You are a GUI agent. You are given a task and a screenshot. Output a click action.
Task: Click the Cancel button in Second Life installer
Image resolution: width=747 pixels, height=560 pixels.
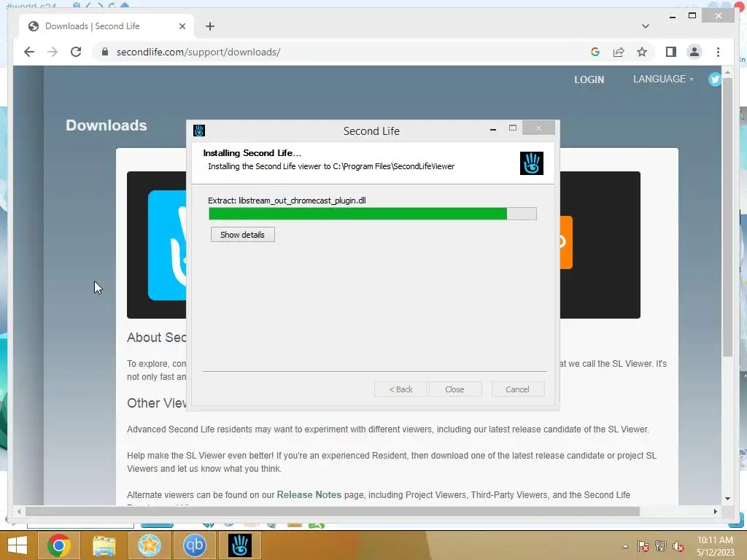tap(517, 389)
